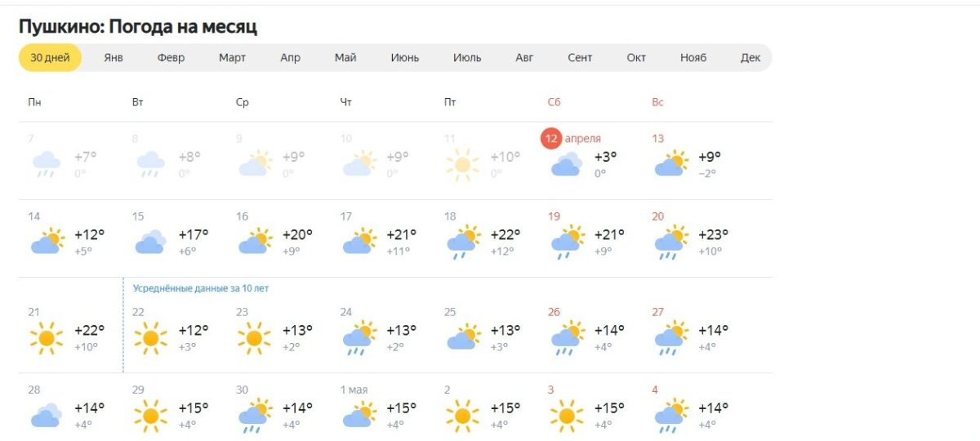
Task: Switch to the Дек month tab
Action: (x=751, y=58)
